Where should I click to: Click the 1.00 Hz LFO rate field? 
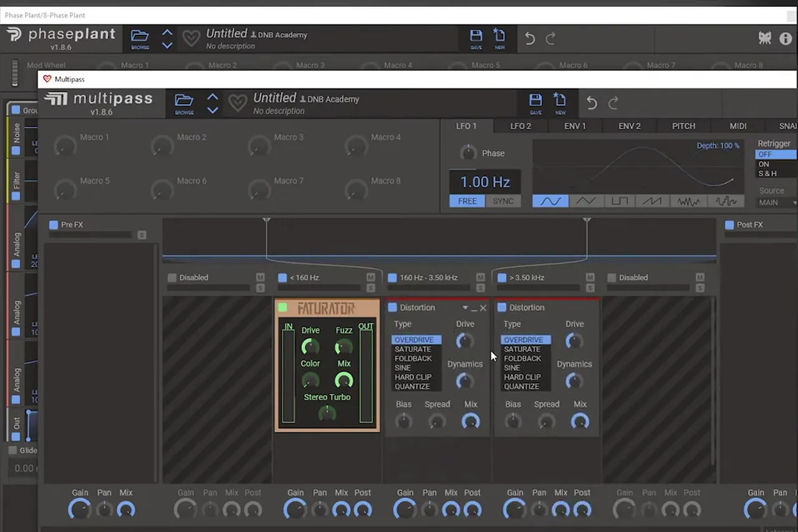click(485, 182)
